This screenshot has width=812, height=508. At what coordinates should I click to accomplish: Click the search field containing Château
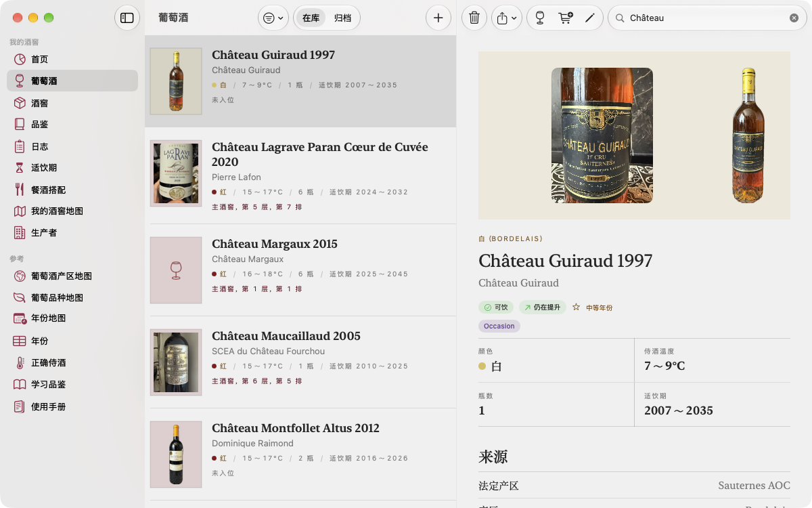pyautogui.click(x=707, y=18)
